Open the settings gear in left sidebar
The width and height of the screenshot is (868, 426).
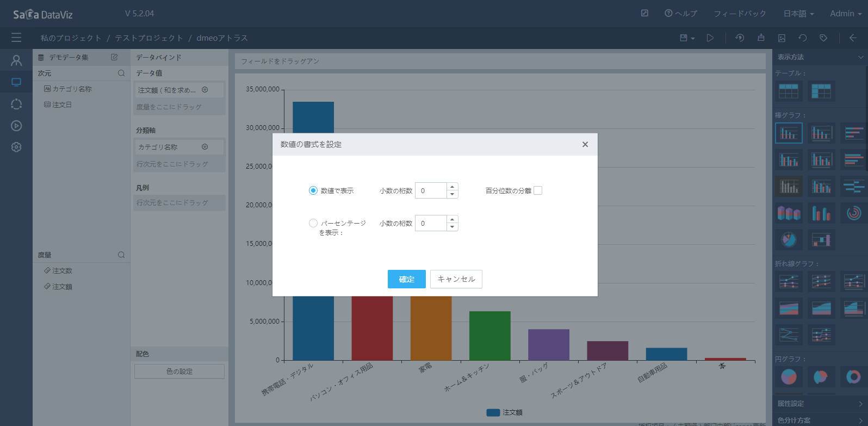(16, 147)
